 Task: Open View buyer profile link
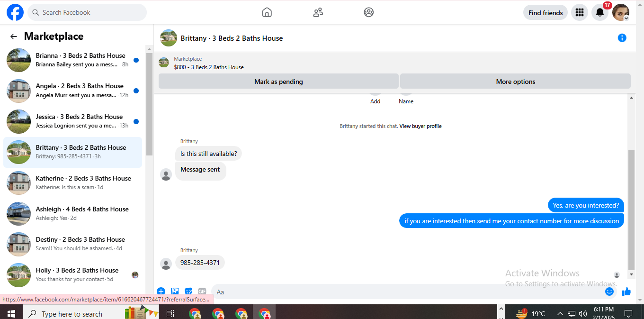pos(420,126)
